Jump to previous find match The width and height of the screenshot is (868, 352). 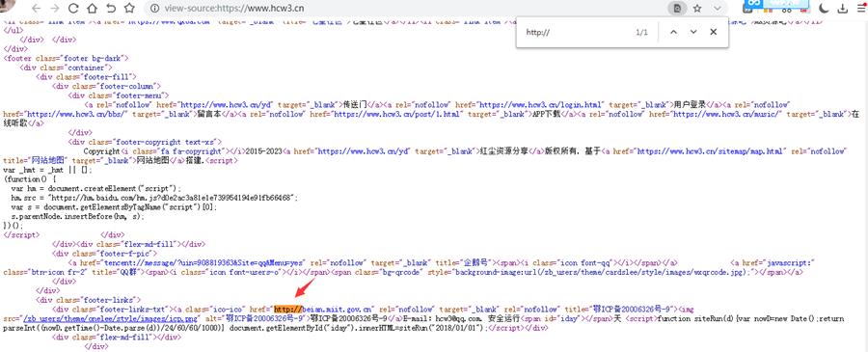tap(673, 32)
